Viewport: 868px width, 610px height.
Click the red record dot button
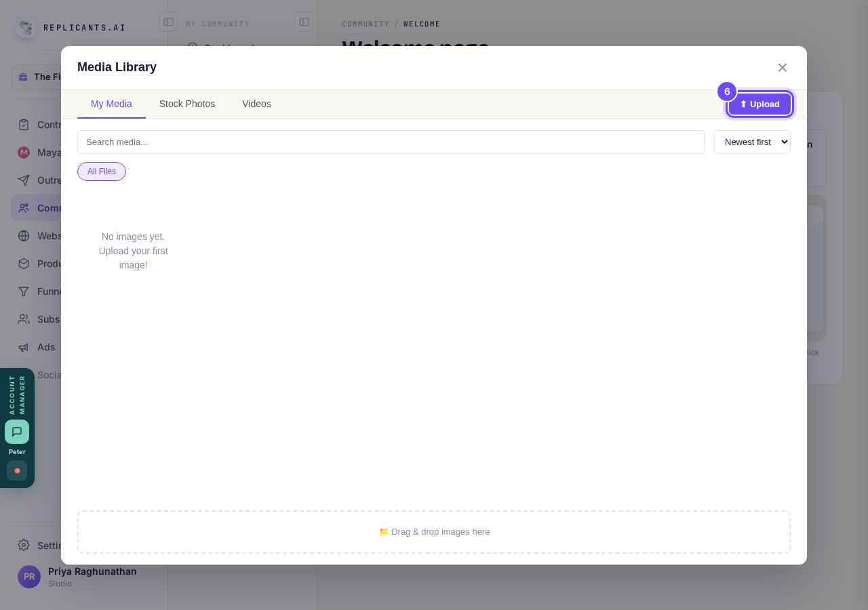pos(17,470)
